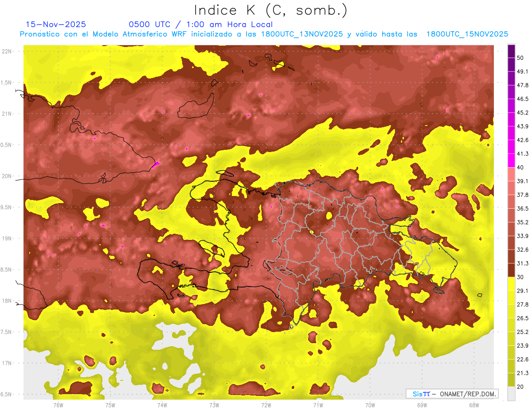This screenshot has height=411, width=532.
Task: Click the colorbar value '21.3'
Action: 523,373
